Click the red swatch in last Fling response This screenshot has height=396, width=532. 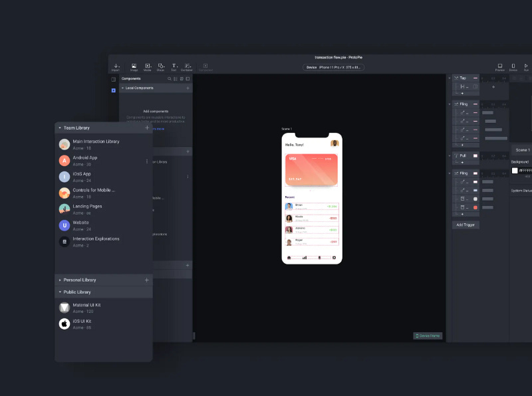(x=475, y=207)
